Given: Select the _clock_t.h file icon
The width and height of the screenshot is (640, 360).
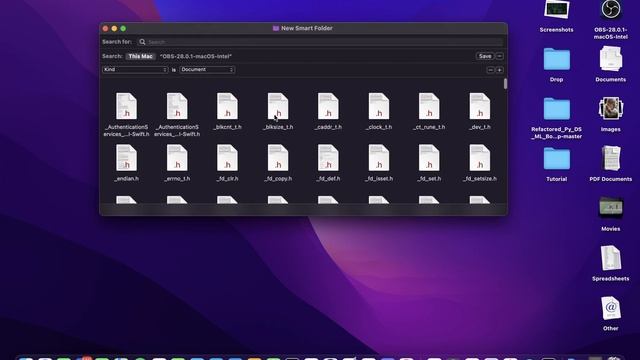Looking at the screenshot, I should click(x=379, y=106).
